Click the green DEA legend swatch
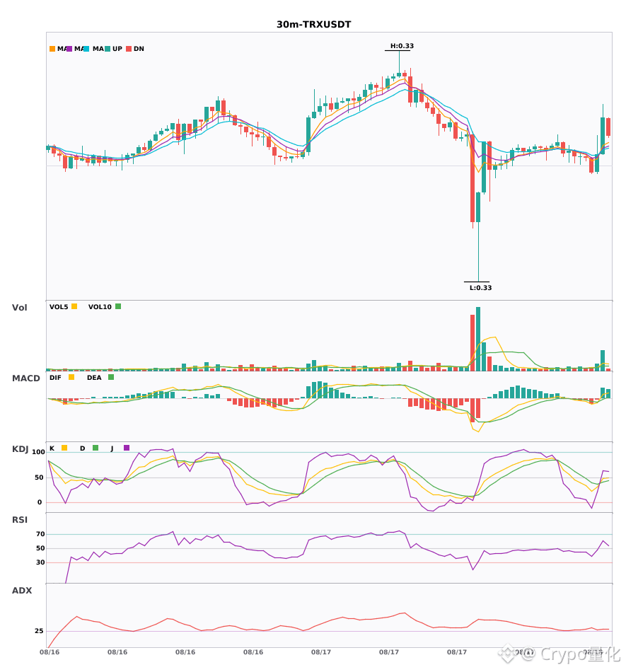The height and width of the screenshot is (672, 626). pyautogui.click(x=111, y=377)
